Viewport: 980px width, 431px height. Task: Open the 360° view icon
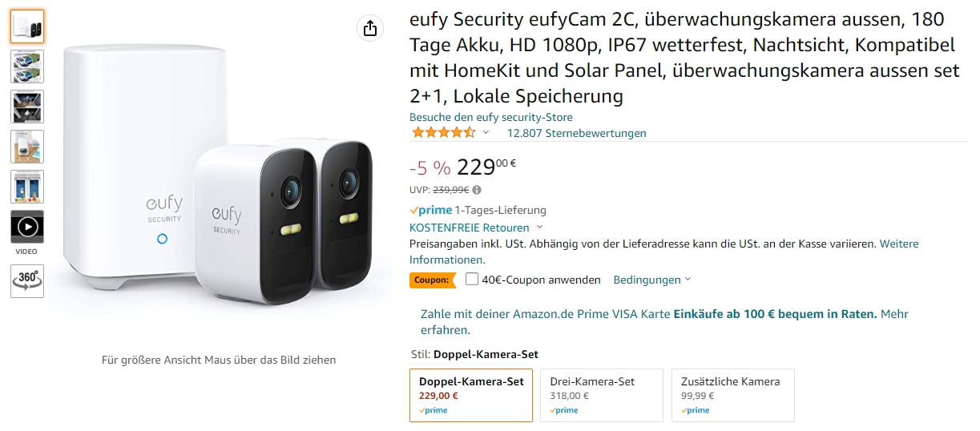coord(27,280)
